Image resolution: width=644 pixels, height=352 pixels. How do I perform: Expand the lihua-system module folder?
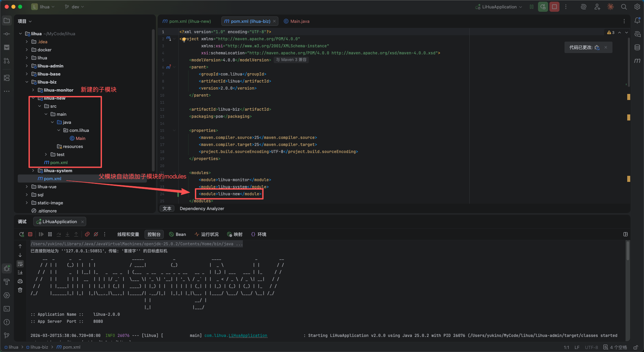coord(33,170)
